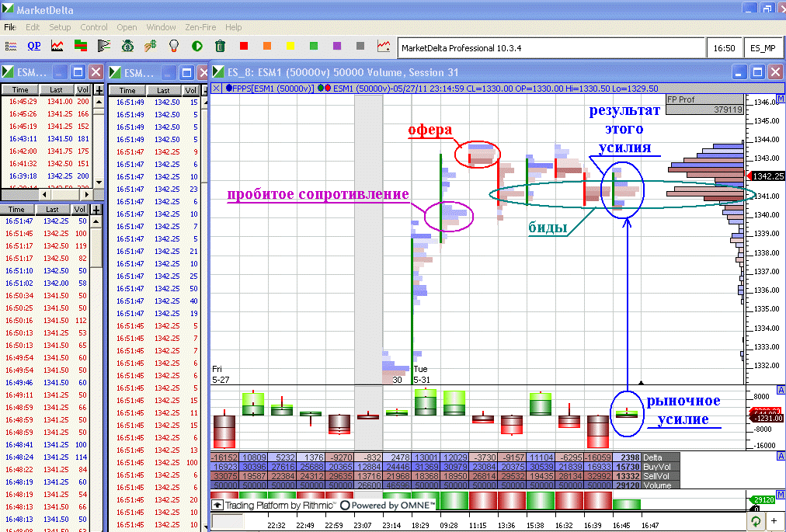The image size is (786, 532).
Task: Open the money bag account icon
Action: click(127, 46)
